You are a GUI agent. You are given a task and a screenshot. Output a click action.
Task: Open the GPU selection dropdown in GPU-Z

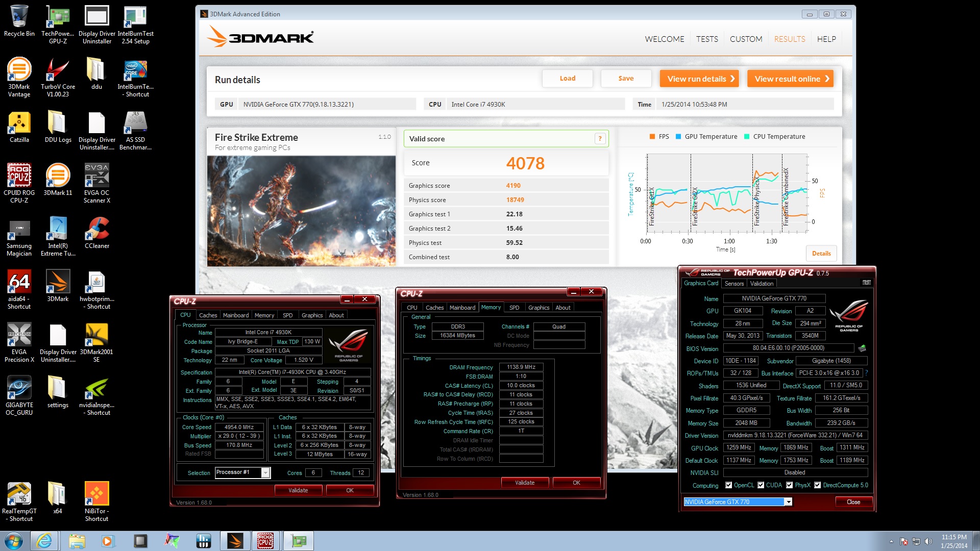[788, 502]
